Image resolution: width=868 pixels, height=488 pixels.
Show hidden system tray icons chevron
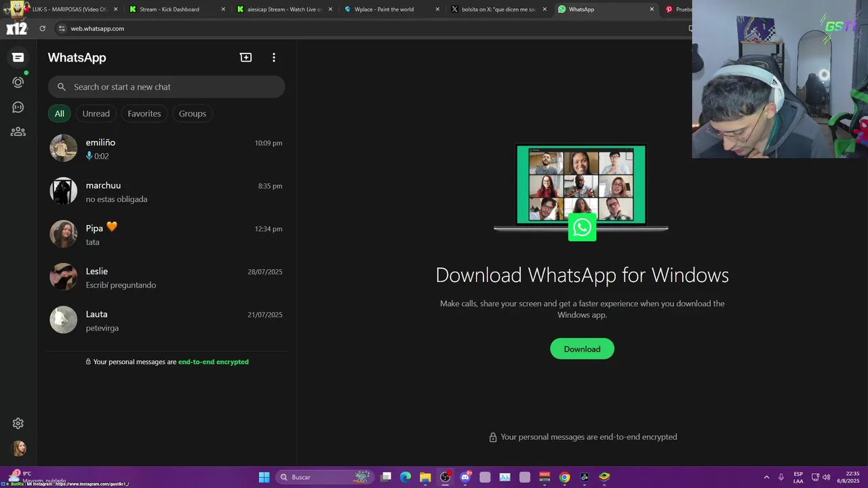click(766, 477)
